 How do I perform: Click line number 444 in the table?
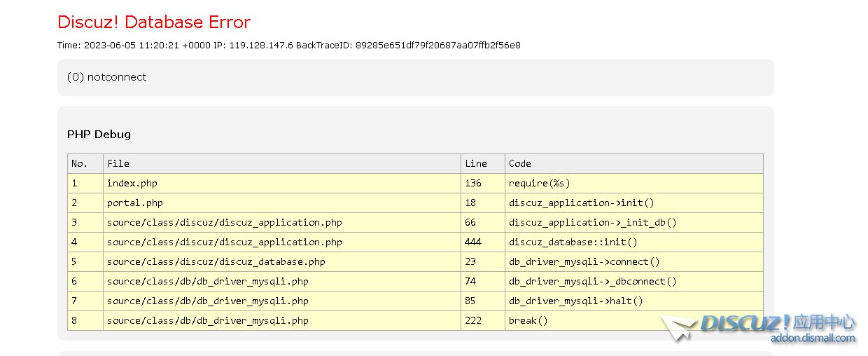pyautogui.click(x=473, y=242)
